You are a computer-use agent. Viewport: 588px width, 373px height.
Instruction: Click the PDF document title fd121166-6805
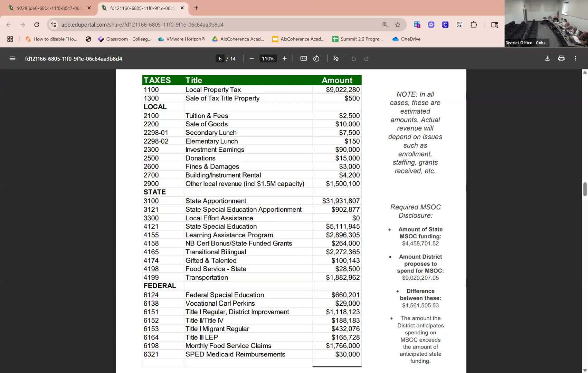[x=74, y=59]
